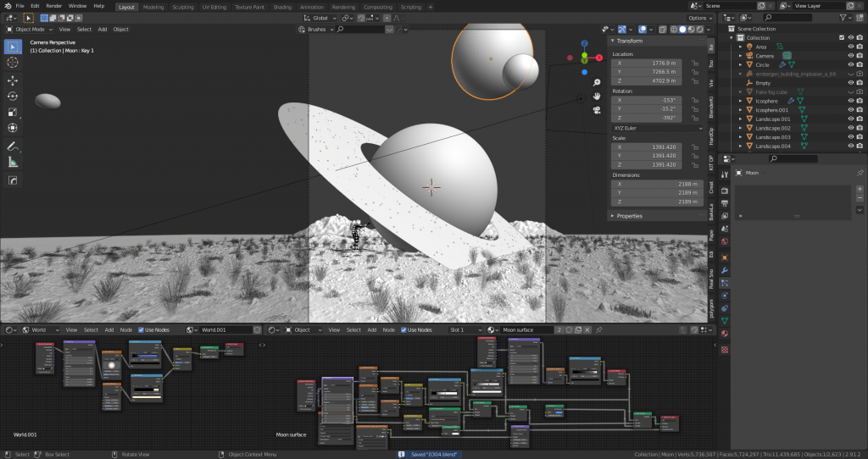Click the zoom magnifier viewport gizmo
Screen dimensions: 868x459
(x=597, y=82)
